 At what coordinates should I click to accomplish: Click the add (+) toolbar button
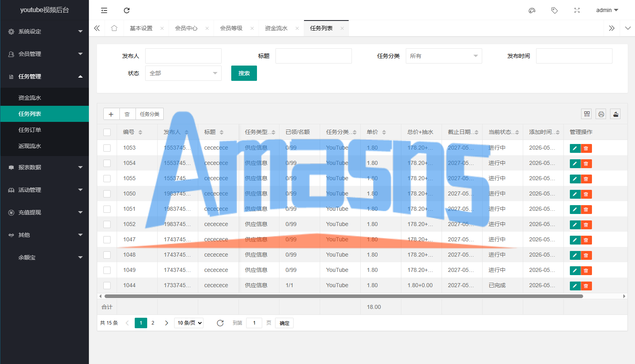pos(111,114)
